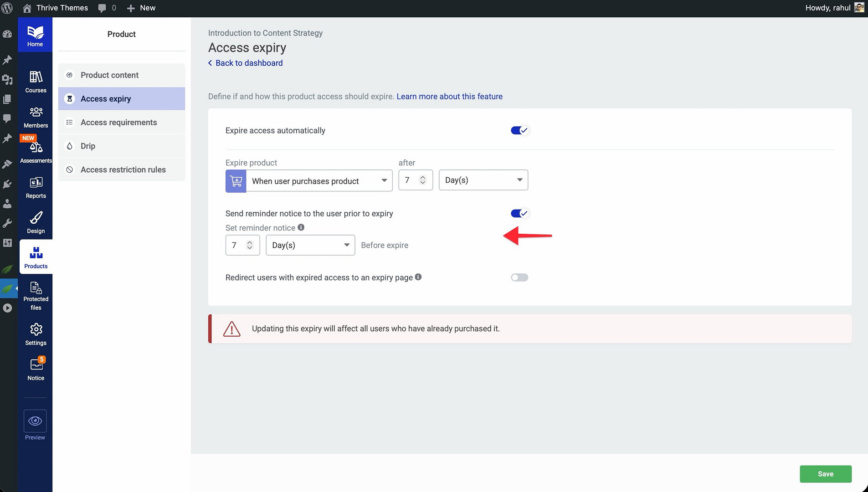Open the Courses section icon
The height and width of the screenshot is (492, 868).
click(x=36, y=77)
